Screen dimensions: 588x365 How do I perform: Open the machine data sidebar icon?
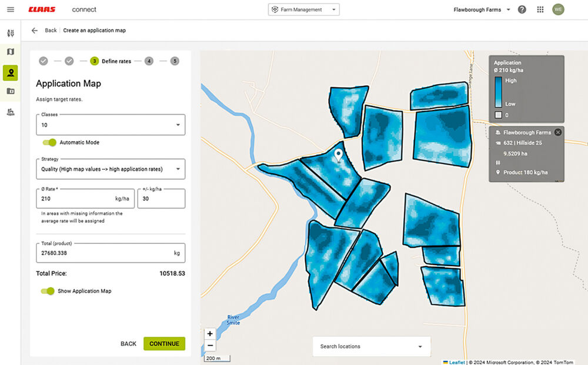(11, 112)
